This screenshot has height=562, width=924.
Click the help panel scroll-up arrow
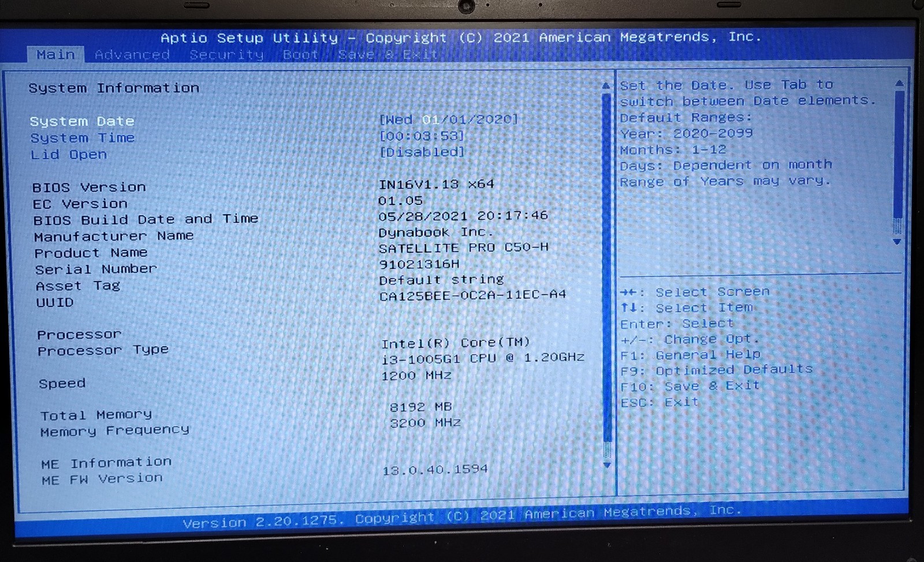coord(899,83)
